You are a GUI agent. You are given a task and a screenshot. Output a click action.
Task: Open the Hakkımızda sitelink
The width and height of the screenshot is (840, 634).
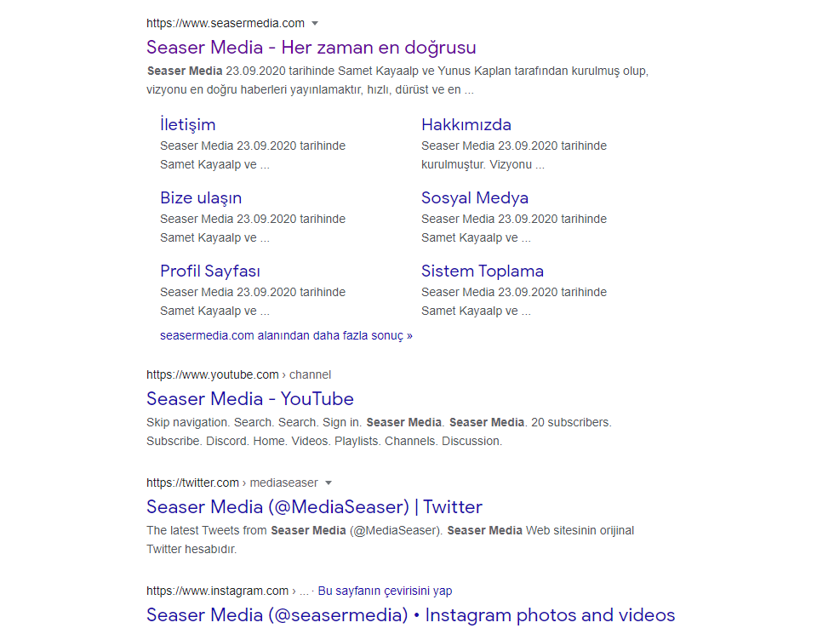click(x=466, y=125)
